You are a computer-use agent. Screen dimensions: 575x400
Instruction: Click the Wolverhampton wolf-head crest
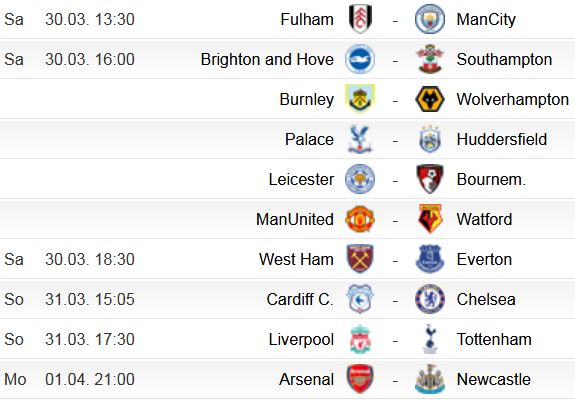tap(430, 99)
